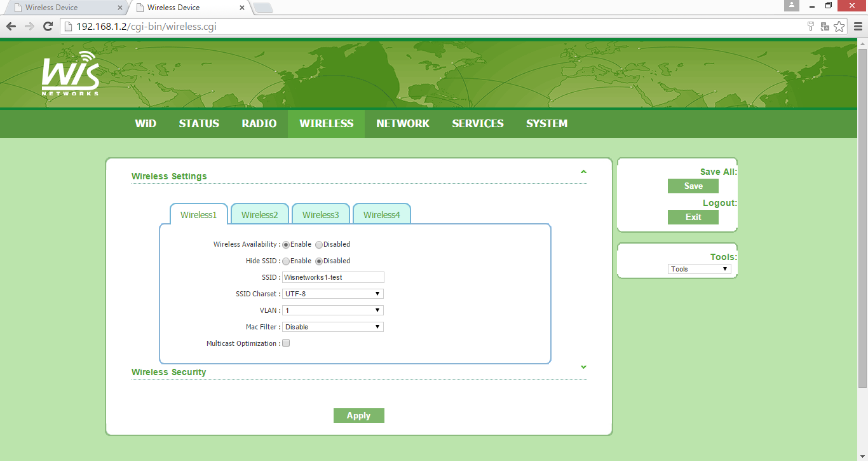868x461 pixels.
Task: Click Exit to log out
Action: click(x=693, y=217)
